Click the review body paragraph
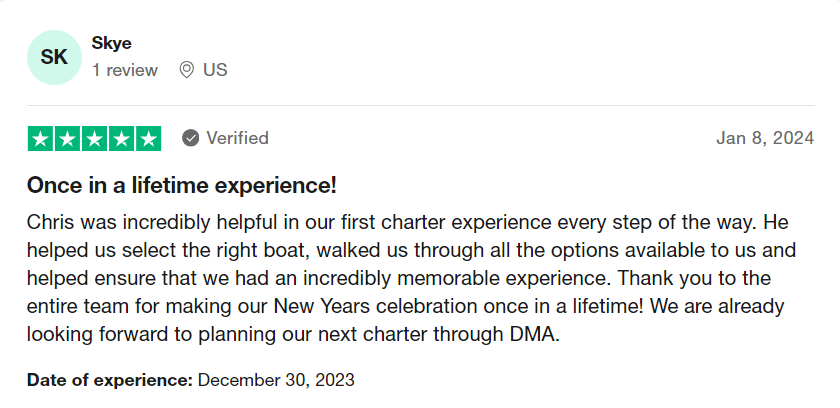The height and width of the screenshot is (408, 840). tap(411, 278)
